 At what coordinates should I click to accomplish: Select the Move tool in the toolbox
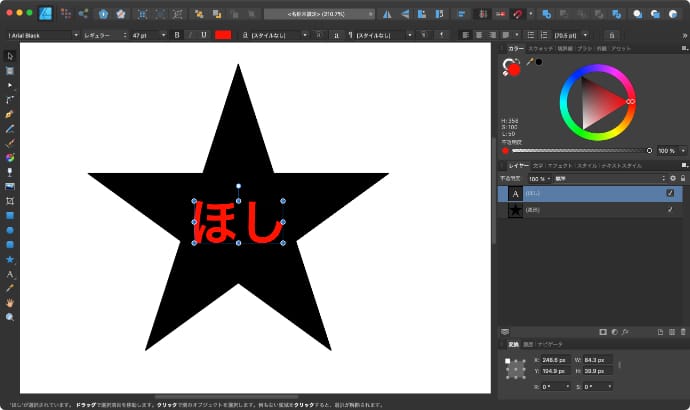tap(10, 56)
